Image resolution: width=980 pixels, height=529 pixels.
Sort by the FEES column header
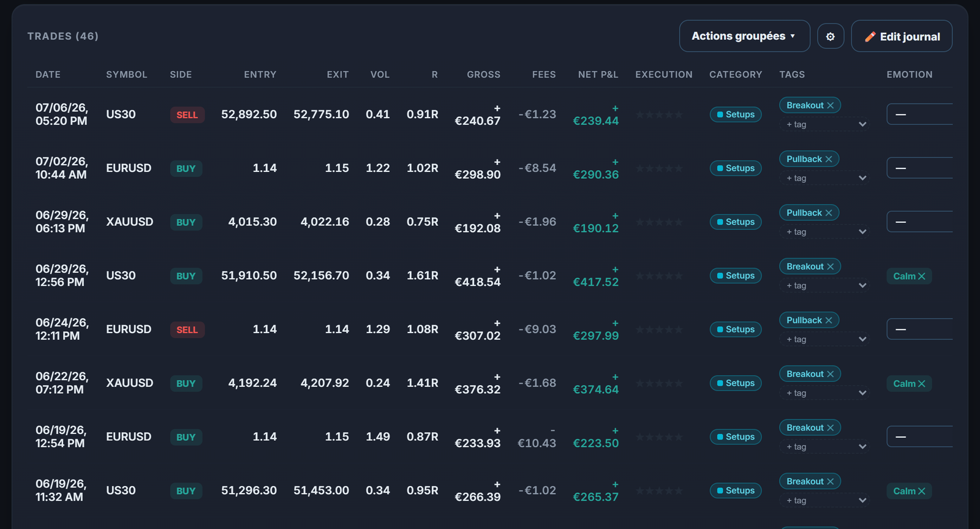(544, 75)
